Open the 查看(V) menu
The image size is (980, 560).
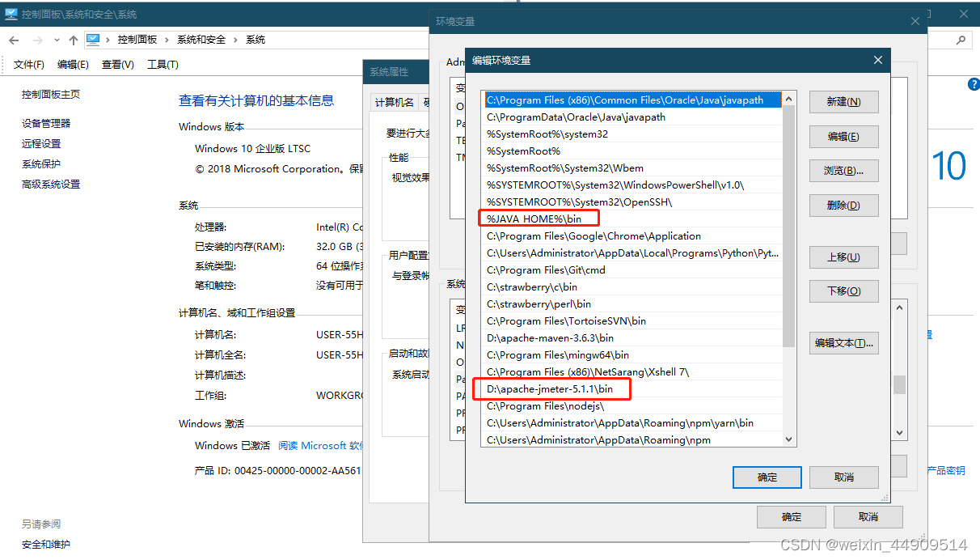[x=117, y=65]
